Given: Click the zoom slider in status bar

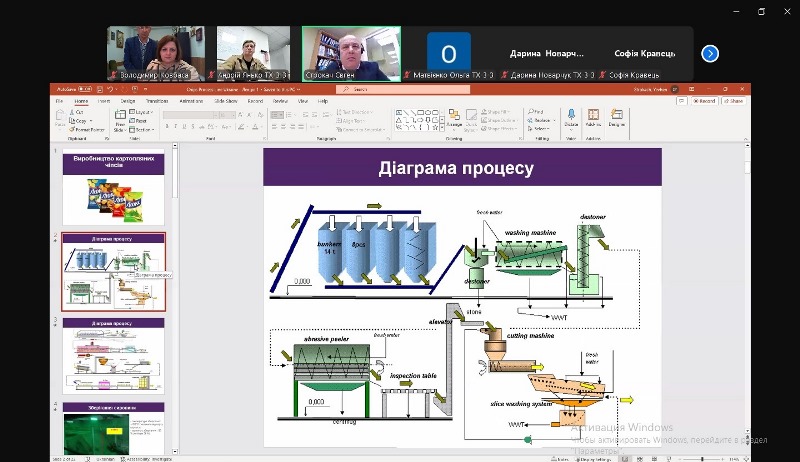Looking at the screenshot, I should [x=702, y=458].
